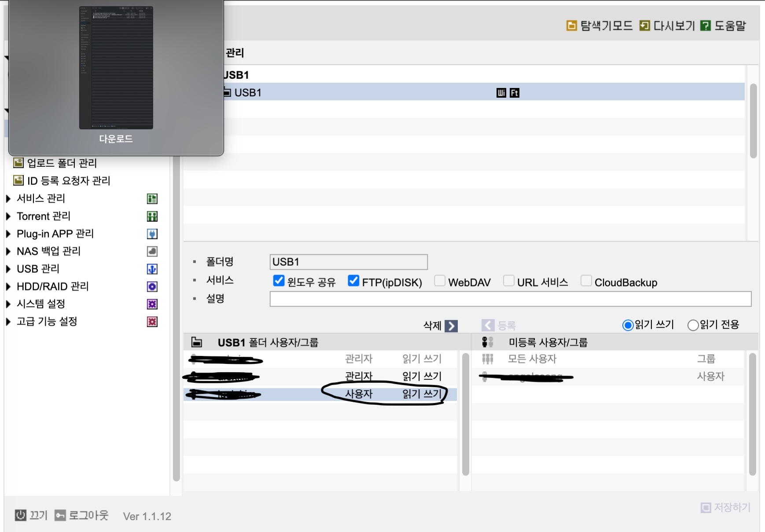This screenshot has height=532, width=765.
Task: Click the 끄기 power-off icon
Action: coord(20,515)
